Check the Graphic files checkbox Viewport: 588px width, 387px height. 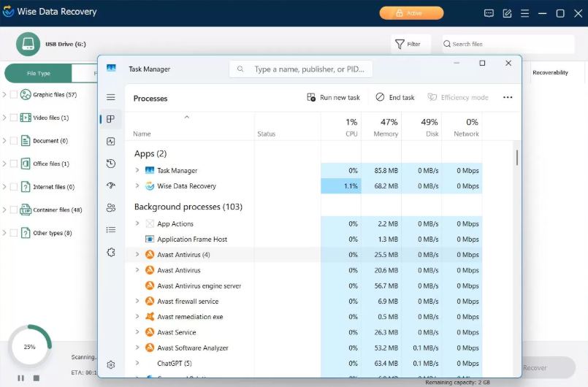pos(14,94)
